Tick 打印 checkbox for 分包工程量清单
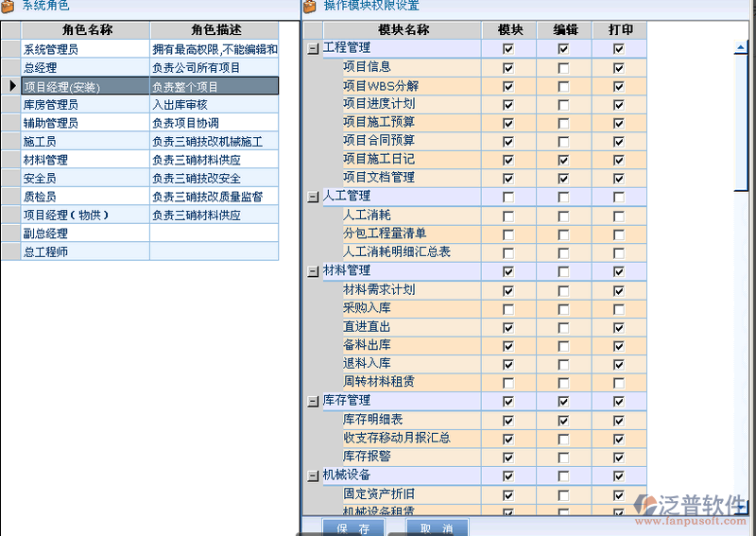Screen dimensions: 756x536 619,234
